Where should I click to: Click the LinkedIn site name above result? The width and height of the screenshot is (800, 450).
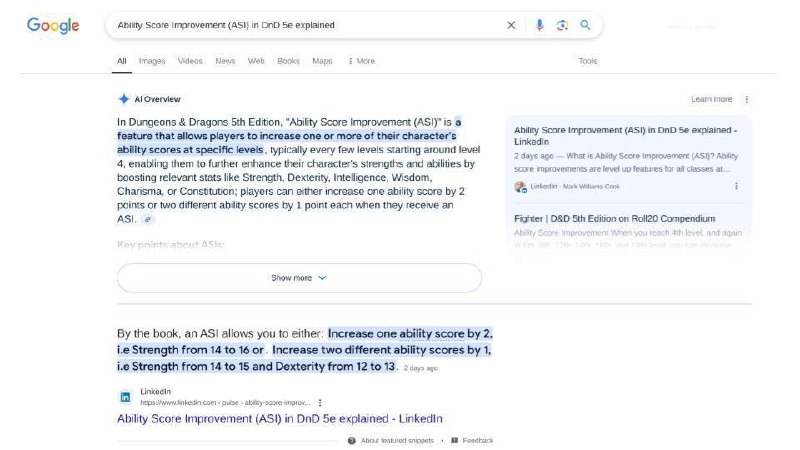156,391
